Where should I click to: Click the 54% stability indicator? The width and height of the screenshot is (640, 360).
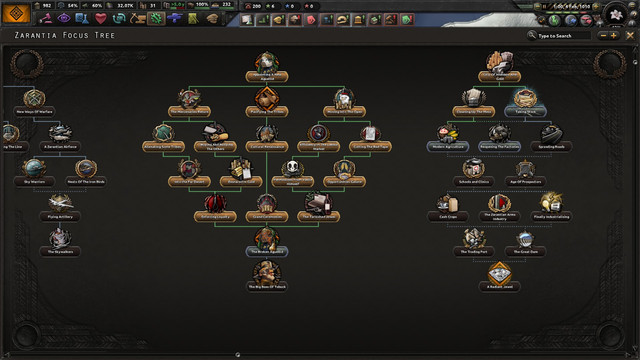point(72,6)
